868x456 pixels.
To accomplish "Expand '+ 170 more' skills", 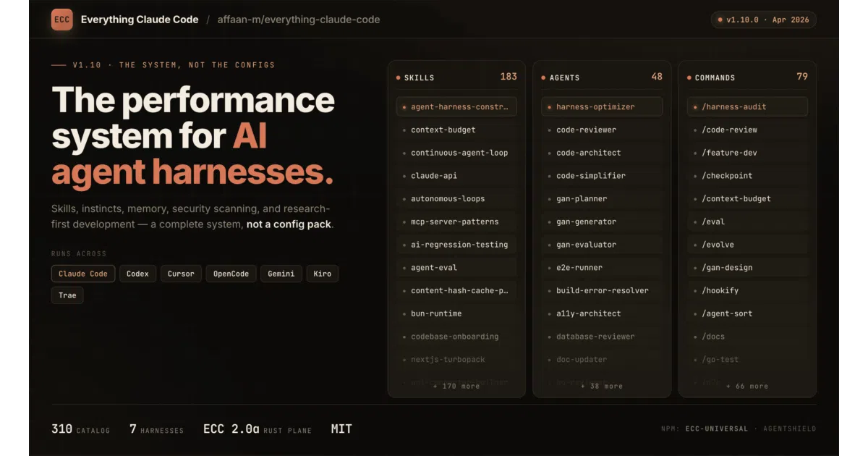I will tap(456, 387).
